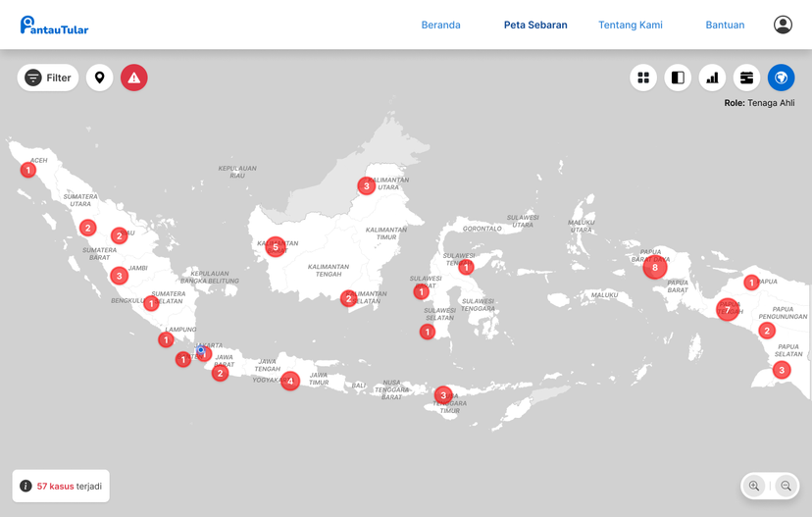Image resolution: width=812 pixels, height=517 pixels.
Task: Open the Bantuan help link
Action: (x=725, y=26)
